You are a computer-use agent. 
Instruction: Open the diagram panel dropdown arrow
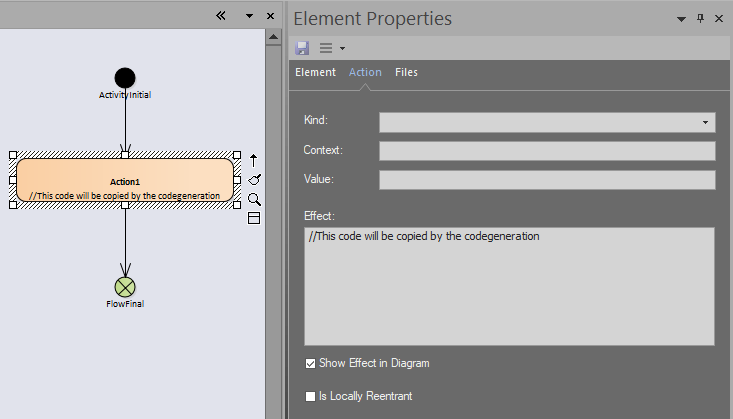coord(249,16)
